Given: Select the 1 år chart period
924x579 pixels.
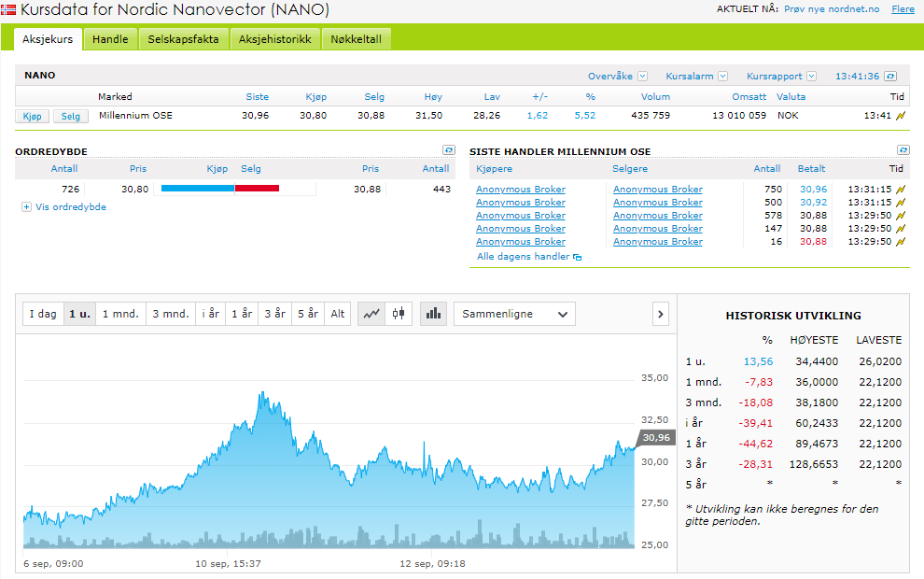Looking at the screenshot, I should pyautogui.click(x=242, y=314).
